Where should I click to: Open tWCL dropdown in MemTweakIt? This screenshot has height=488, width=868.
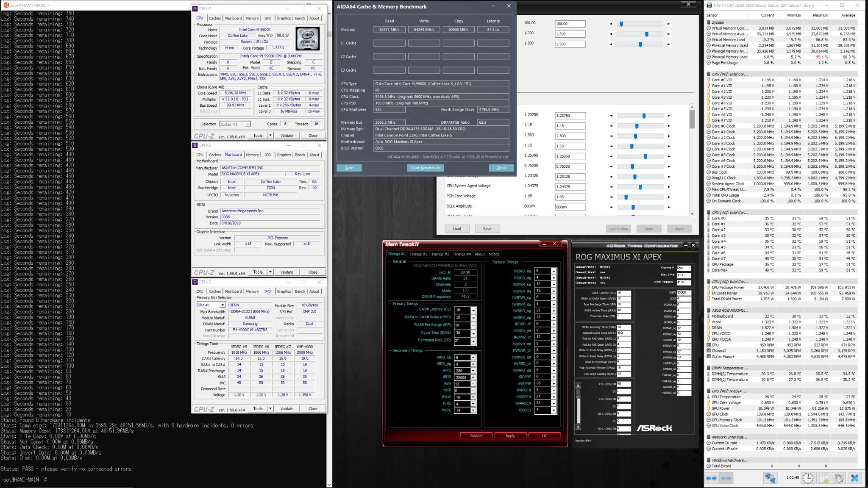pyautogui.click(x=473, y=410)
